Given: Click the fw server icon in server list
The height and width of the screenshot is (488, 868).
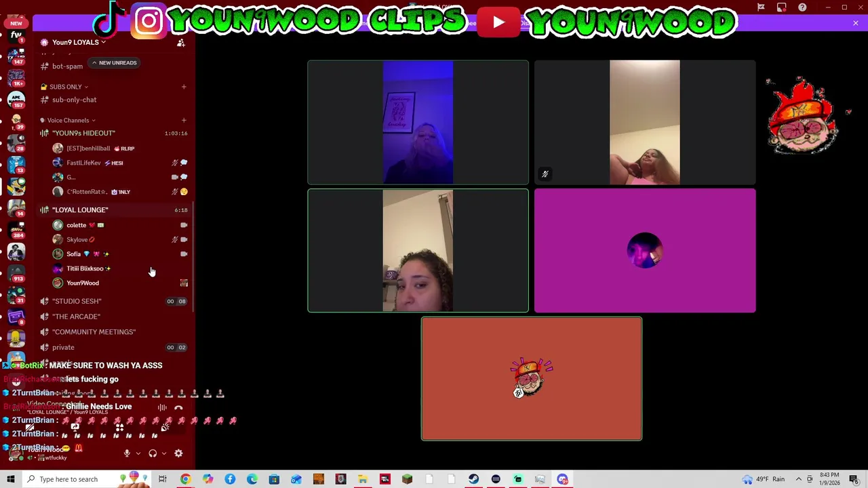Looking at the screenshot, I should click(x=16, y=35).
